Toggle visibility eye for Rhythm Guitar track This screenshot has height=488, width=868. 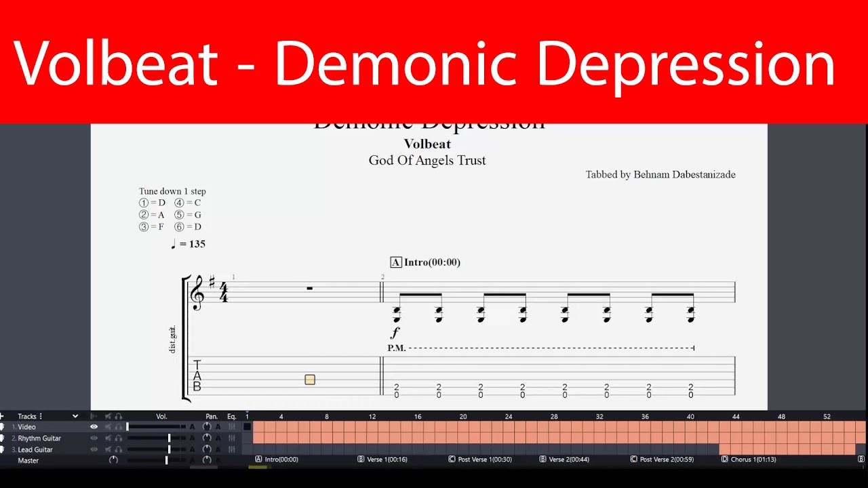pyautogui.click(x=94, y=438)
